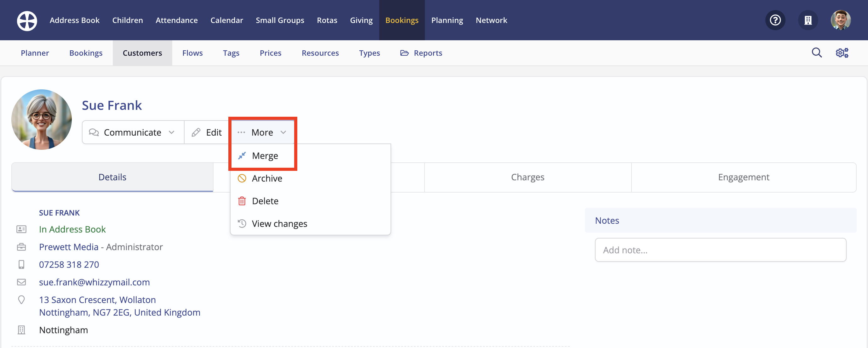This screenshot has width=868, height=348.
Task: Click the More button label
Action: [262, 132]
